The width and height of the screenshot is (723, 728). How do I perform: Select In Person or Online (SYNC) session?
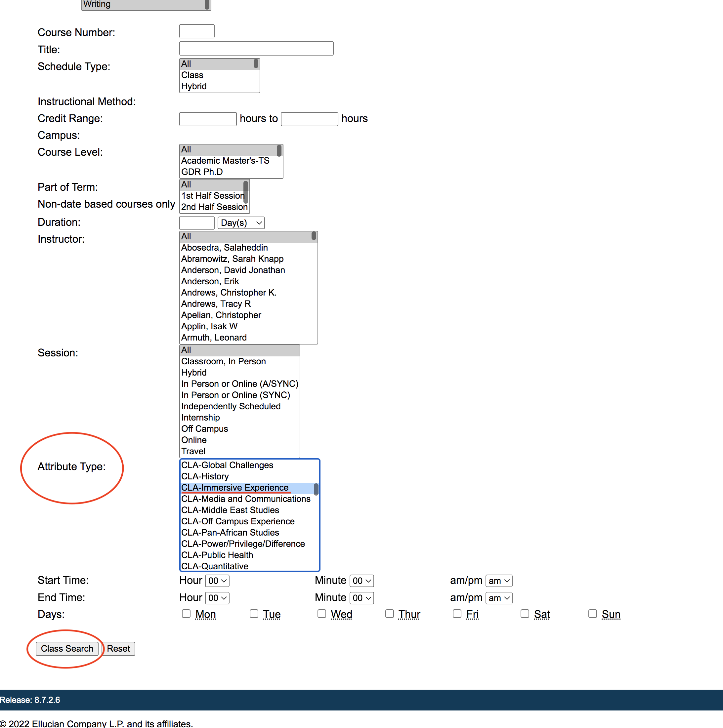(240, 395)
